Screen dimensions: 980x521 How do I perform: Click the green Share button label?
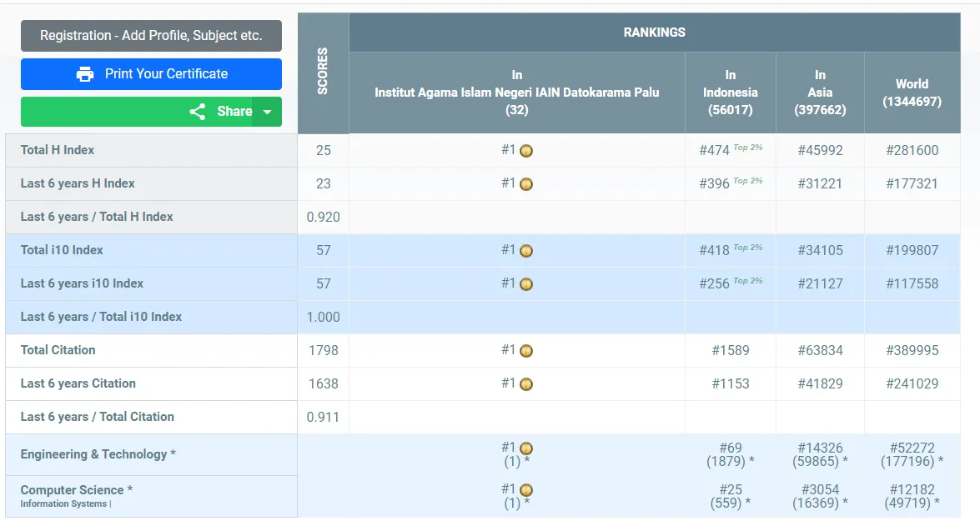pos(234,112)
